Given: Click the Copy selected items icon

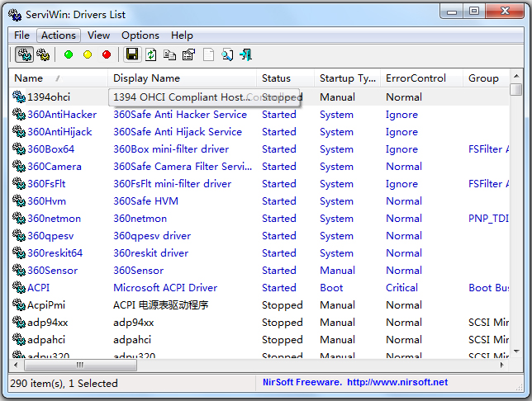Looking at the screenshot, I should 170,54.
